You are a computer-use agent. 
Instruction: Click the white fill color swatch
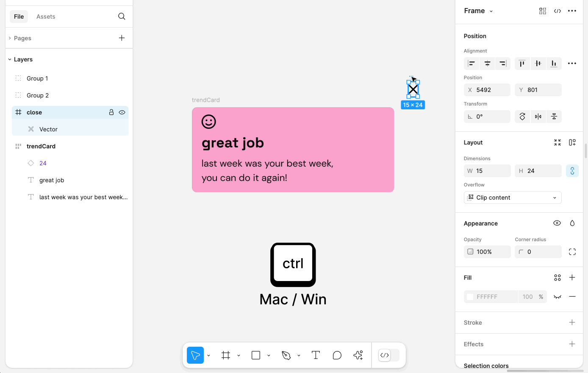coord(470,297)
